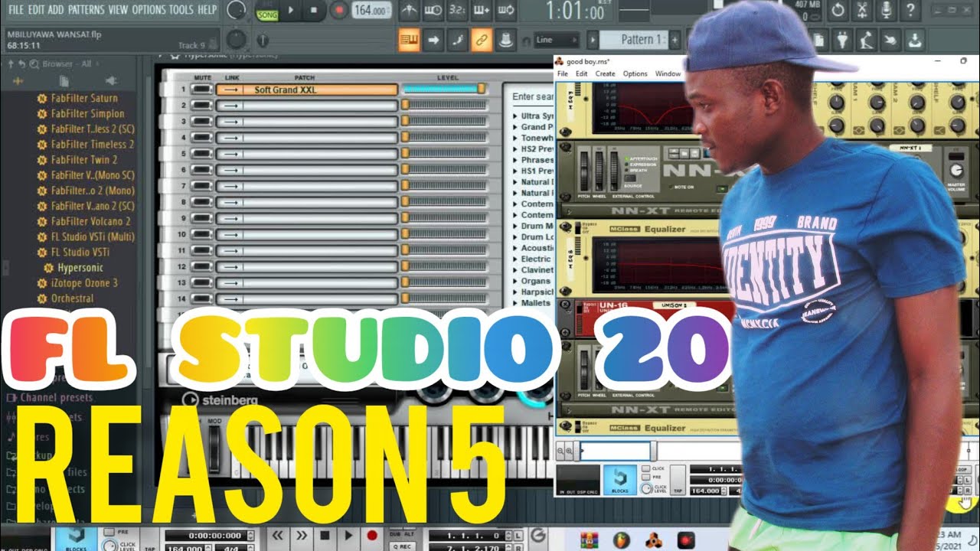Click the stamp icon next to link icon
Viewport: 980px width, 551px height.
pyautogui.click(x=505, y=40)
